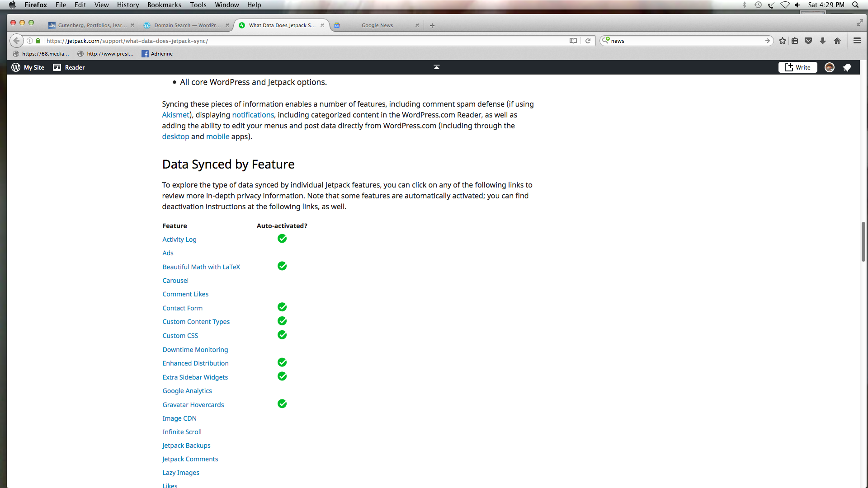Click the Contact Form green checkmark
The height and width of the screenshot is (488, 868).
[282, 307]
